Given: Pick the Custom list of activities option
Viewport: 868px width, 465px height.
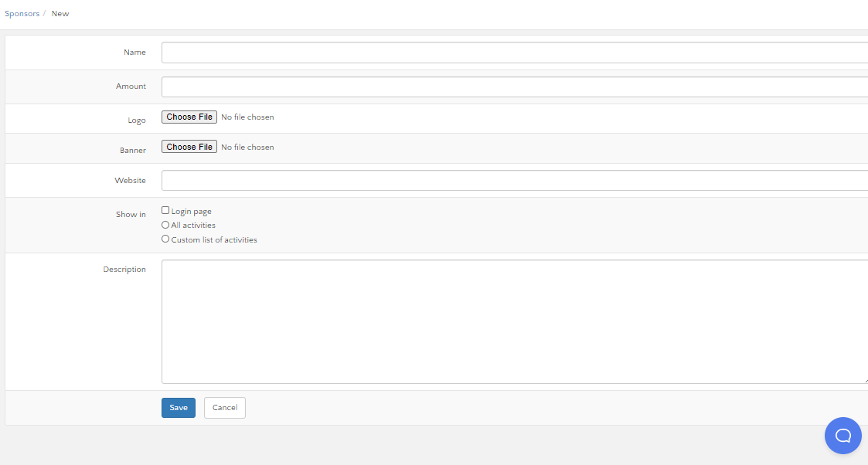Looking at the screenshot, I should tap(165, 239).
